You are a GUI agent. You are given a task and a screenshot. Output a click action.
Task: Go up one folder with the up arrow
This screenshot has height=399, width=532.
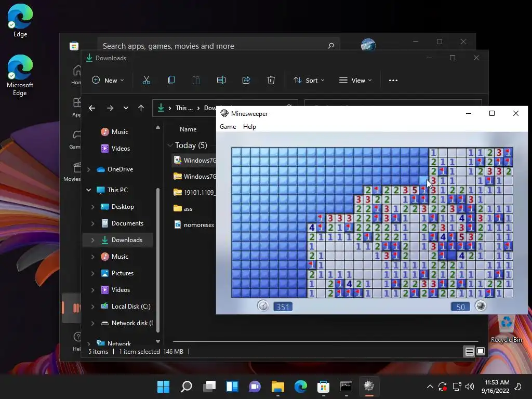coord(141,108)
